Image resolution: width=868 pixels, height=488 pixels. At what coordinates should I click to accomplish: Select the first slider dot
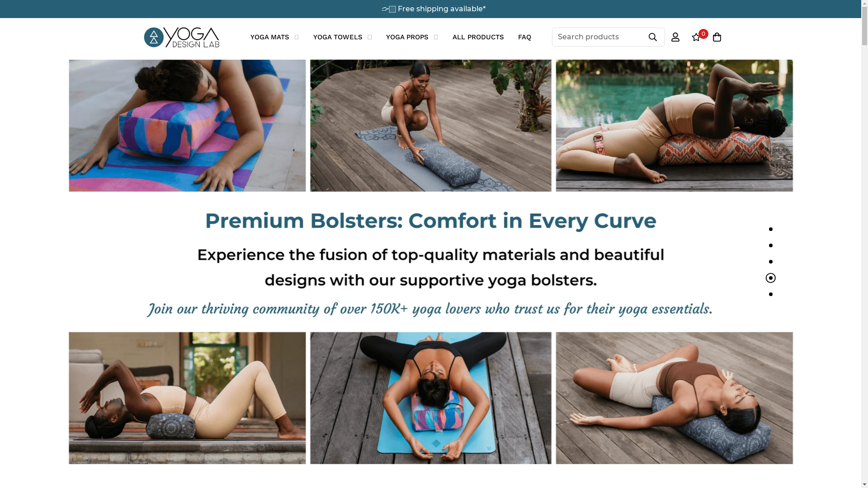pos(770,229)
